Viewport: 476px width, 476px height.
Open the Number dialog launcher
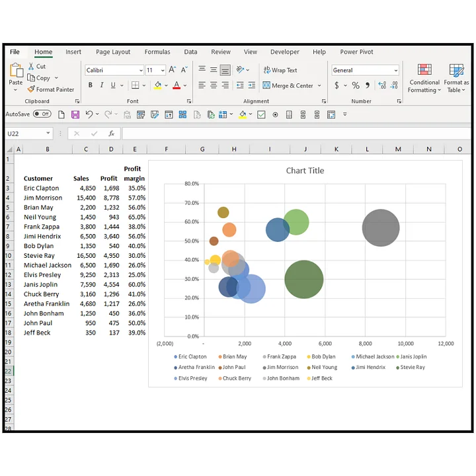(399, 101)
